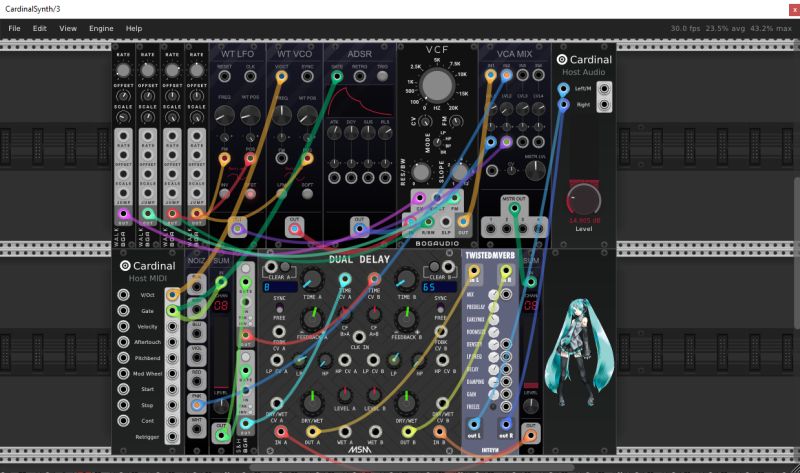Click the WT VCO OUT jack
This screenshot has width=800, height=473.
point(294,229)
